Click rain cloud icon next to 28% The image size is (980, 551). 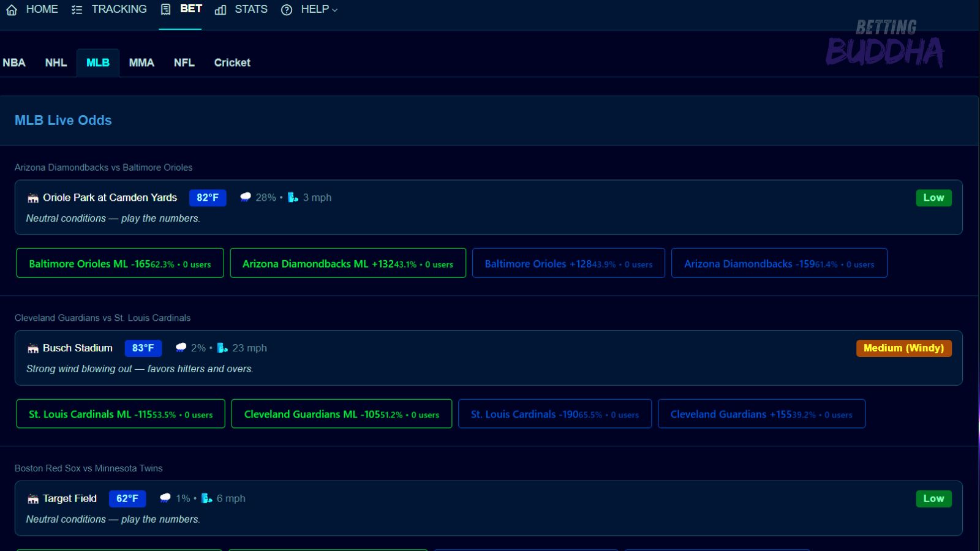click(246, 197)
